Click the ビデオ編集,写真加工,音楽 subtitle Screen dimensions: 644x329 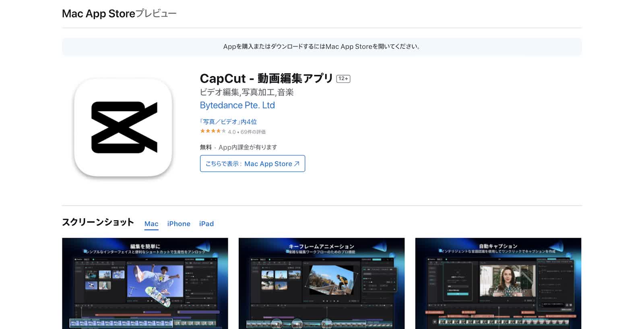click(247, 92)
